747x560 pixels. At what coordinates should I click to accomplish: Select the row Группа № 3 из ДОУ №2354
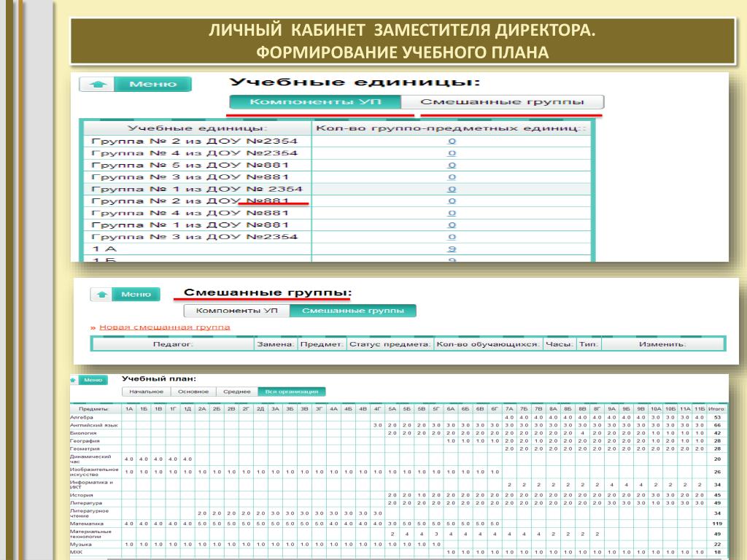point(337,237)
